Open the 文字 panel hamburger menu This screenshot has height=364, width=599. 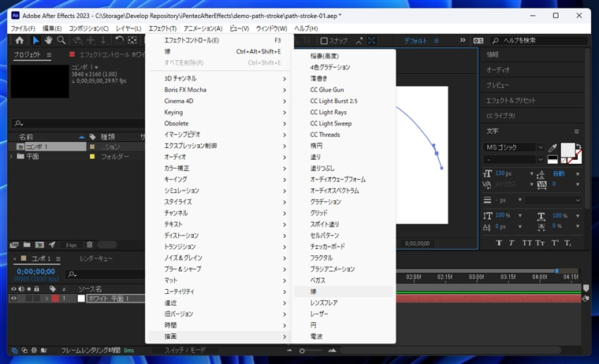tap(576, 132)
